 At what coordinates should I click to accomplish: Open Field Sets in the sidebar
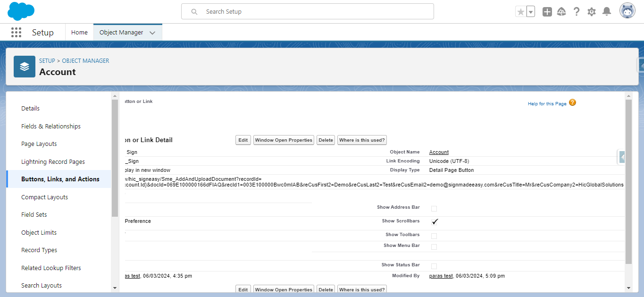point(34,215)
